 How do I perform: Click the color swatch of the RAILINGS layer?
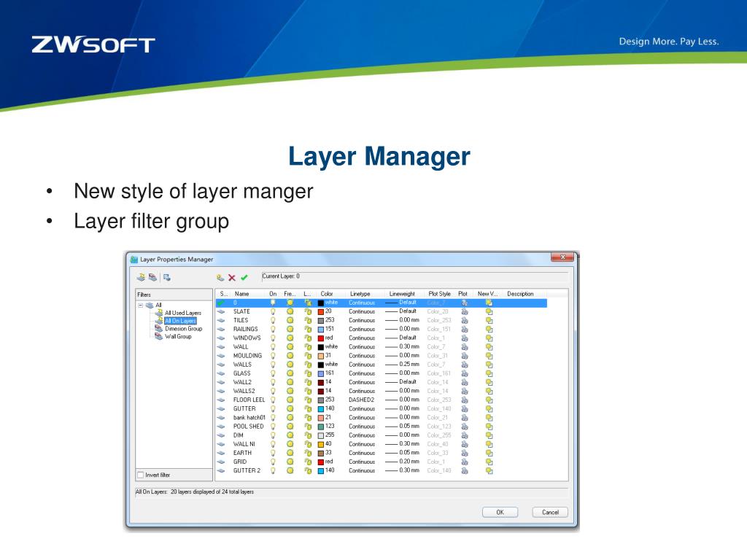coord(321,329)
